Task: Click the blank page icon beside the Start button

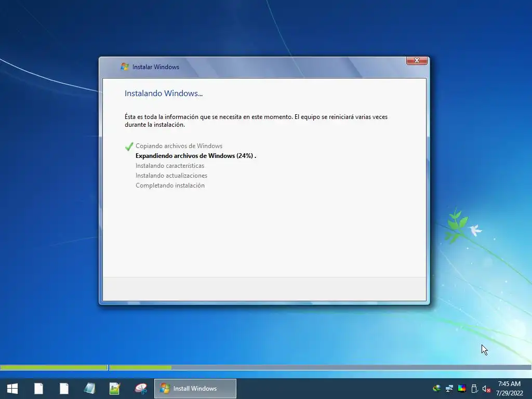Action: point(38,389)
